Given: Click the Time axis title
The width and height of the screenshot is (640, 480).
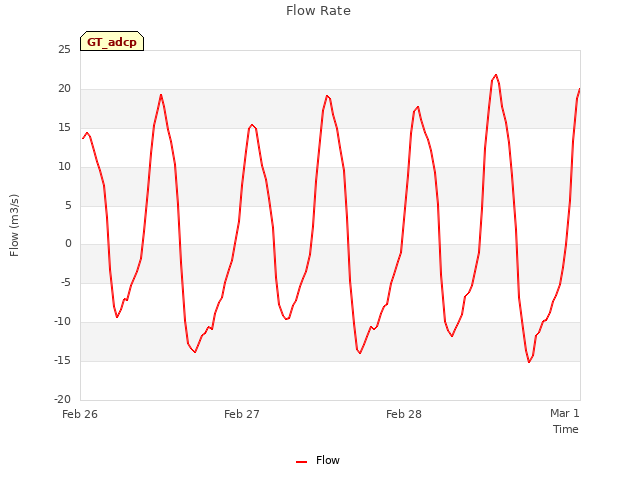Looking at the screenshot, I should click(566, 429).
